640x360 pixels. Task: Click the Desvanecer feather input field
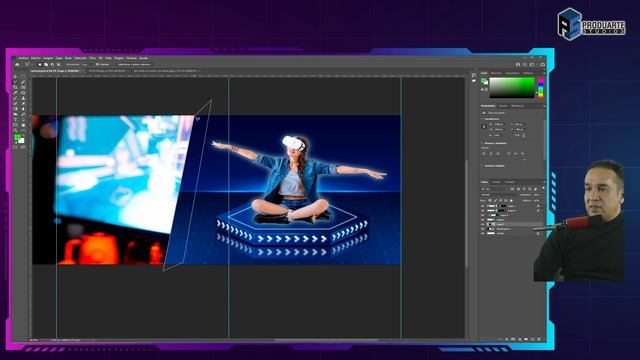pos(86,64)
